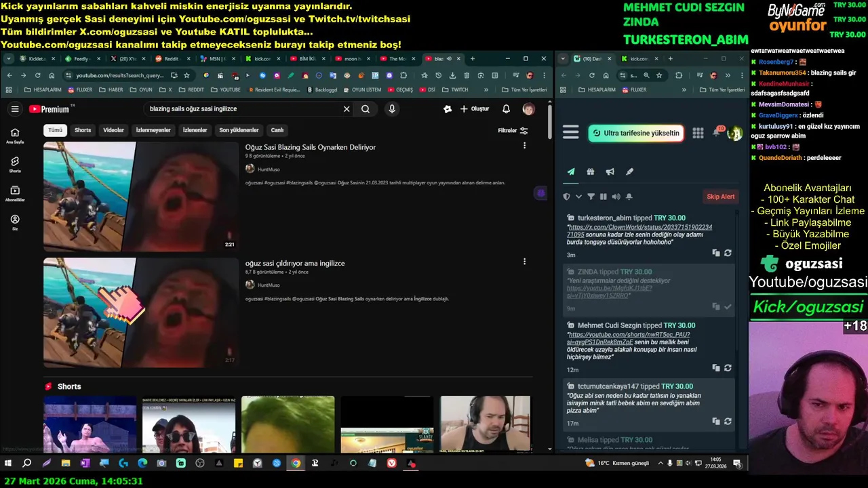
Task: Click the 2:21 video thumbnail
Action: pyautogui.click(x=141, y=197)
